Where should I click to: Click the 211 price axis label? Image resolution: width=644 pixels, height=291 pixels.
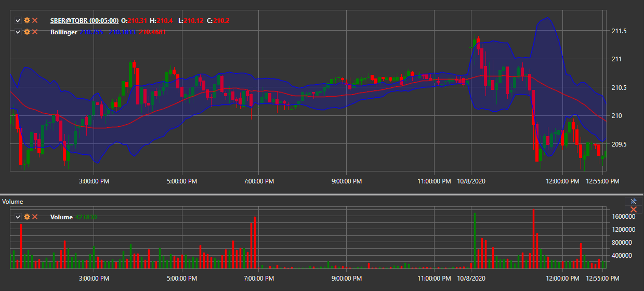click(617, 59)
